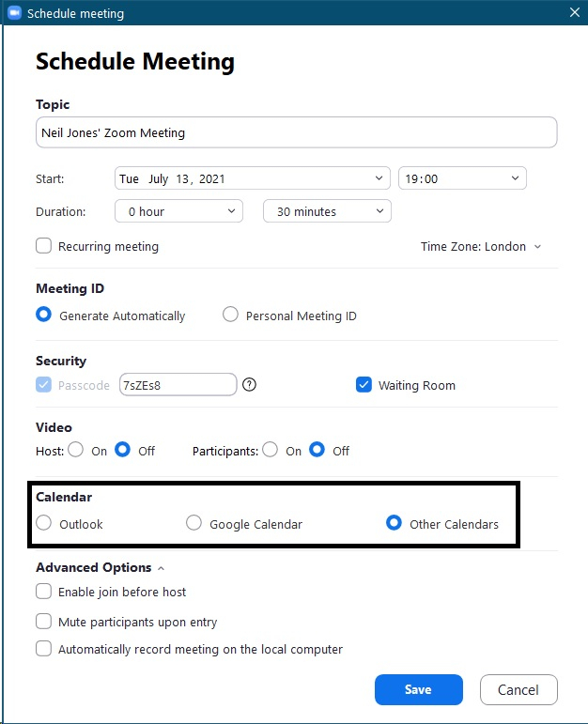Viewport: 588px width, 724px height.
Task: Open the 0 hour duration dropdown
Action: pos(178,211)
